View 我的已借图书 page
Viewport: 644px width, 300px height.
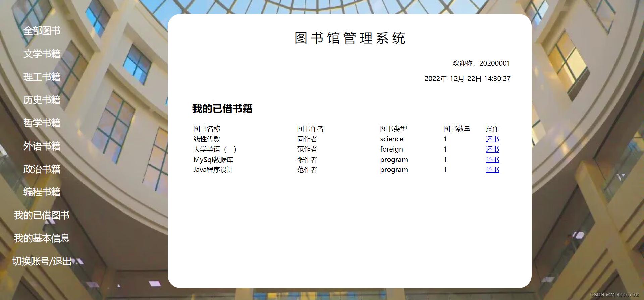coord(42,215)
